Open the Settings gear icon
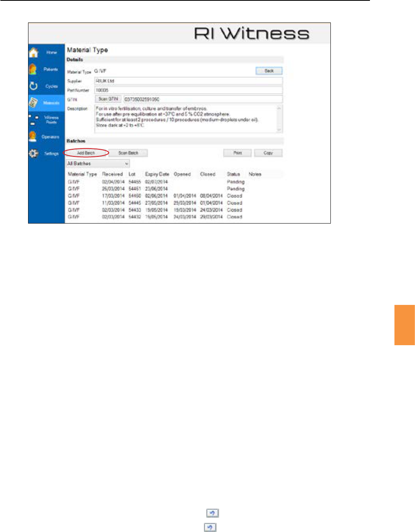This screenshot has height=532, width=415. click(34, 154)
